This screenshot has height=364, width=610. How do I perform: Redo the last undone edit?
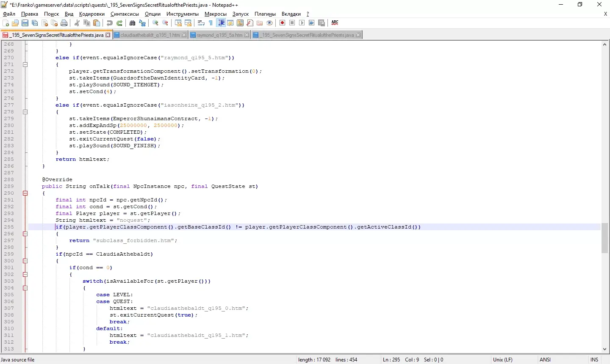coord(119,23)
